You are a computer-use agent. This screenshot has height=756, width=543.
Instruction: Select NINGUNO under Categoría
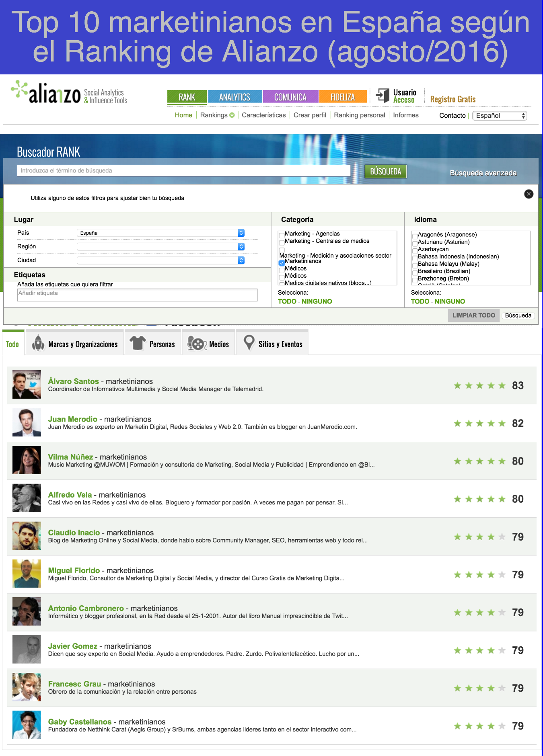click(x=317, y=301)
